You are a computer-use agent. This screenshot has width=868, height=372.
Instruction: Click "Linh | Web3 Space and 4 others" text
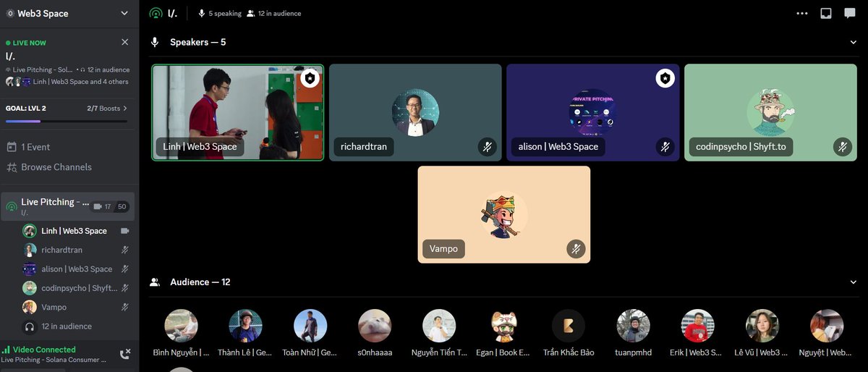tap(81, 82)
